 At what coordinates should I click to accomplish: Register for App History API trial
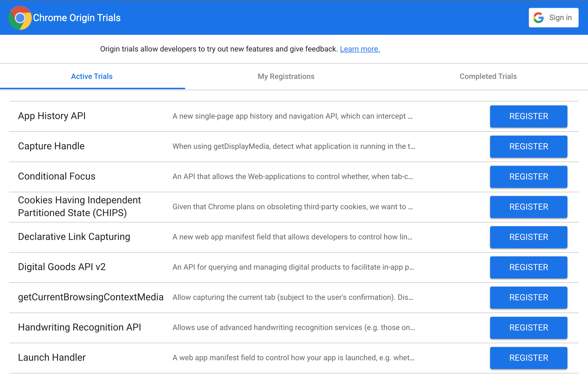coord(528,116)
